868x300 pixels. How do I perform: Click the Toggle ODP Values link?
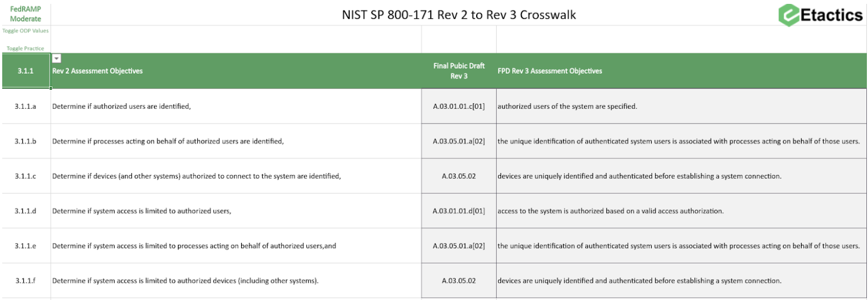(x=25, y=31)
